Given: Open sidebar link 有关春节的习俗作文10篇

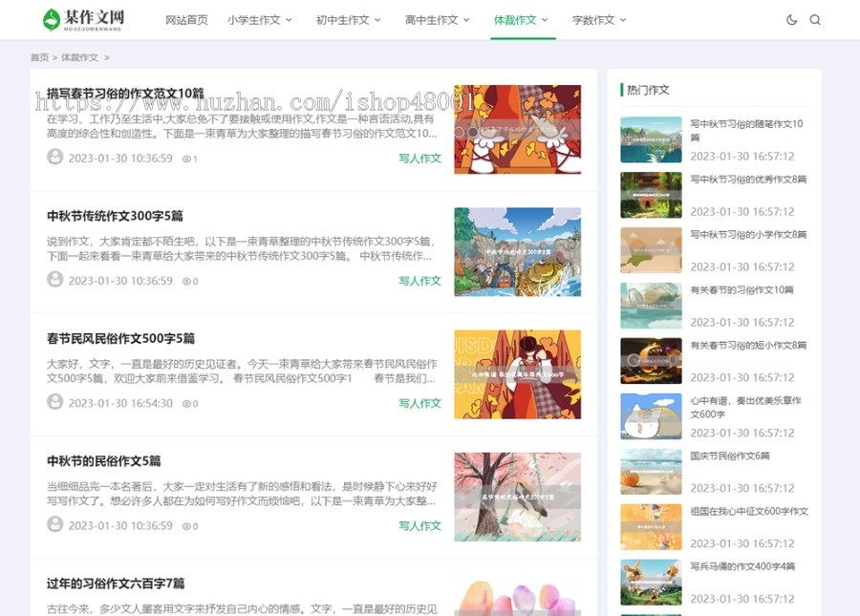Looking at the screenshot, I should click(x=742, y=290).
